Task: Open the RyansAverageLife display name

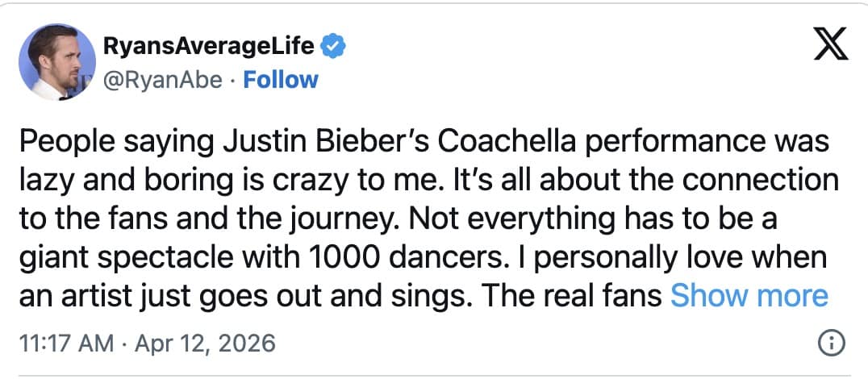Action: tap(208, 47)
